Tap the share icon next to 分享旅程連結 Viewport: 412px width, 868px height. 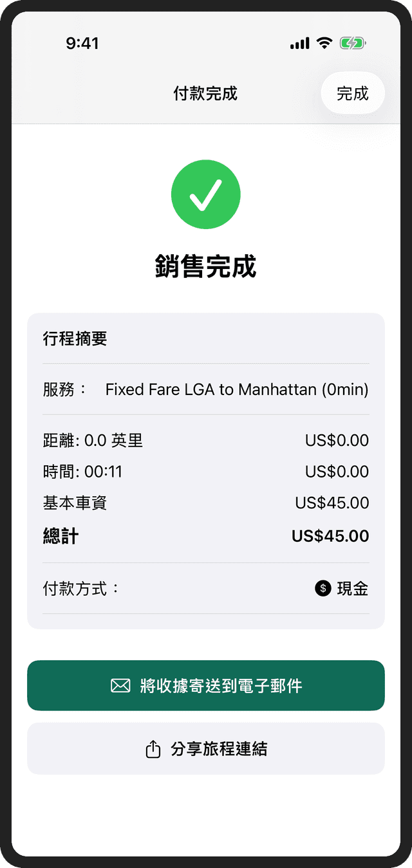153,748
